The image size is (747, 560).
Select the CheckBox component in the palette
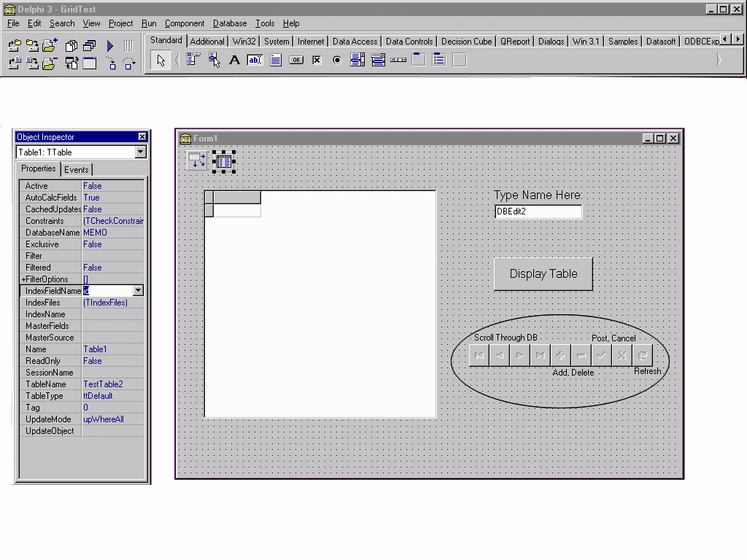coord(317,61)
